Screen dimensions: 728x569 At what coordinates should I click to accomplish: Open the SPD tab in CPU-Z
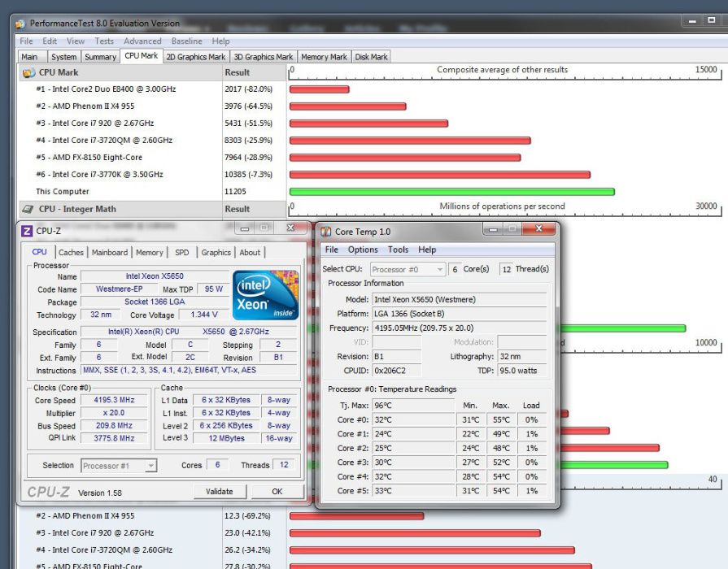181,253
